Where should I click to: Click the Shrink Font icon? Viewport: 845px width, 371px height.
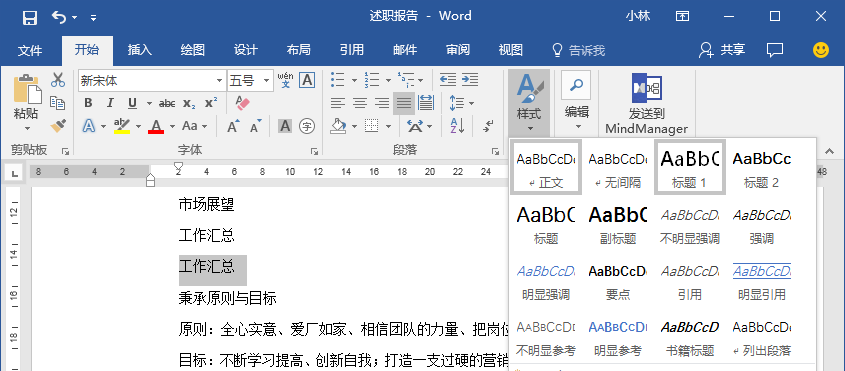tap(256, 126)
